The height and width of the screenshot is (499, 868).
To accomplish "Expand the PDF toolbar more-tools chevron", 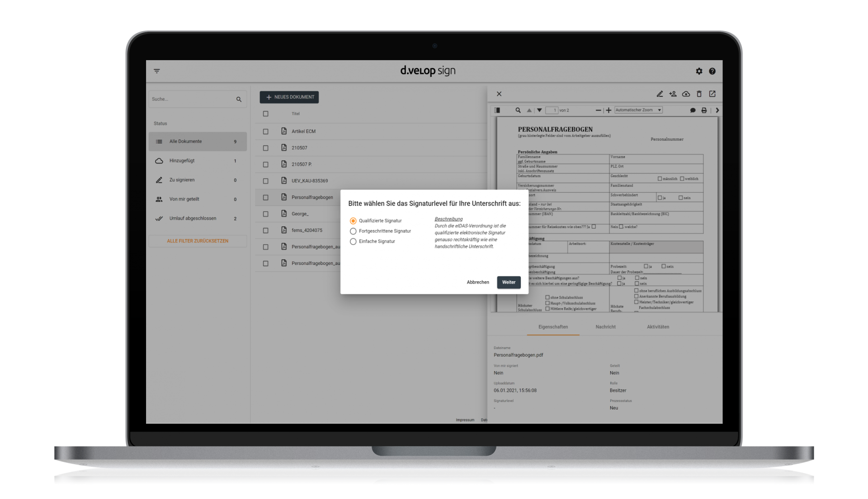I will (x=717, y=110).
